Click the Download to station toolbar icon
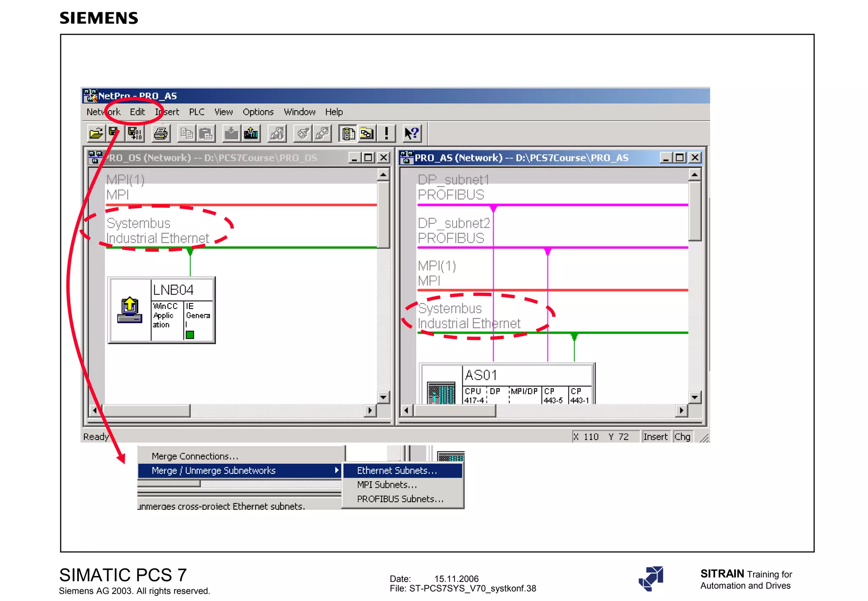 pyautogui.click(x=231, y=134)
